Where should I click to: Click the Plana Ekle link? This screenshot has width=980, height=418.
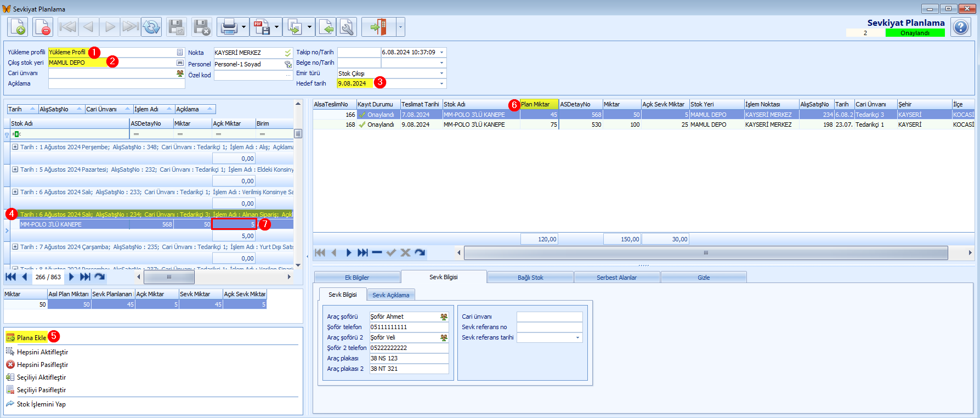click(31, 338)
